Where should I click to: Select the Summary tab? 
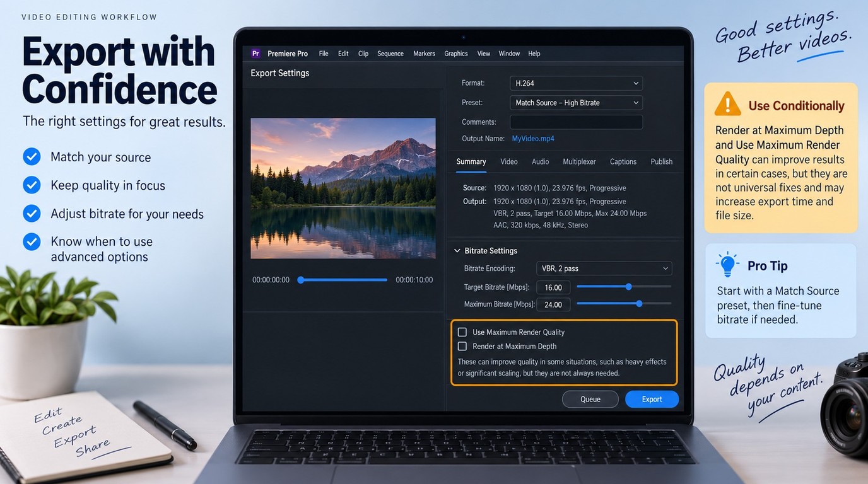[471, 162]
